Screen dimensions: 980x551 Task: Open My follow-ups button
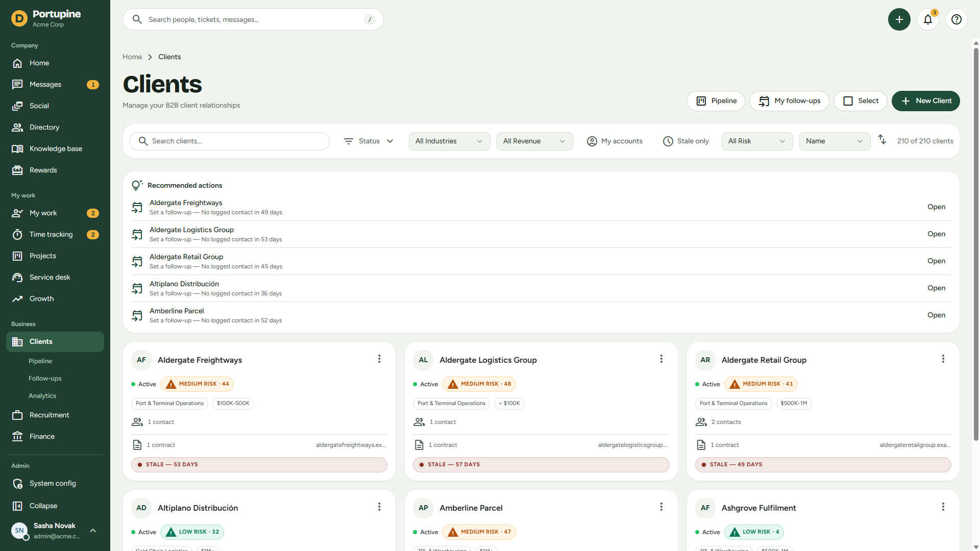coord(789,101)
